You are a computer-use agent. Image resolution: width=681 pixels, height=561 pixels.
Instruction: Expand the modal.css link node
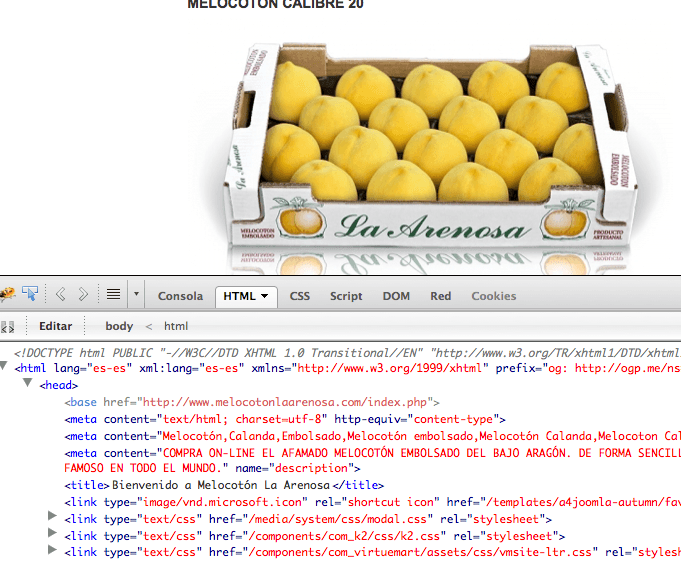(52, 515)
